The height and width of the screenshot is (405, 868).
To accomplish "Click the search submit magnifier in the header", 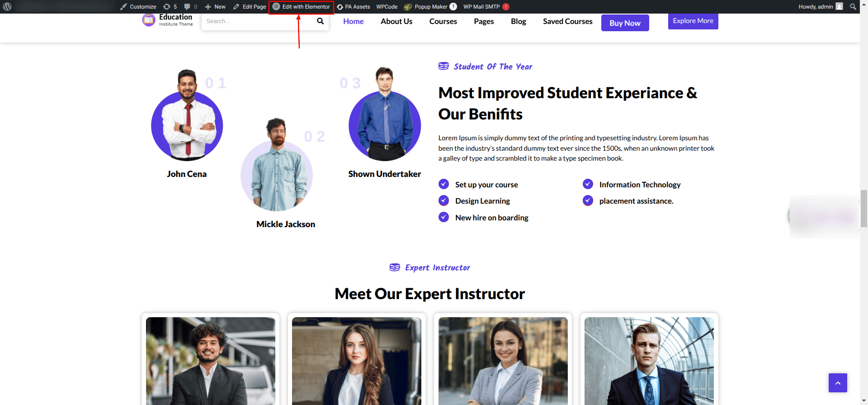I will pyautogui.click(x=321, y=21).
